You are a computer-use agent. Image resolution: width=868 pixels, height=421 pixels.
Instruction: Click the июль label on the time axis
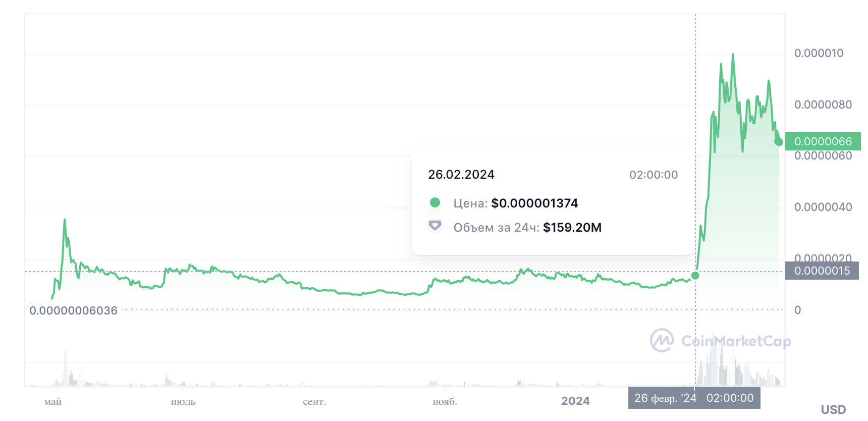(183, 402)
